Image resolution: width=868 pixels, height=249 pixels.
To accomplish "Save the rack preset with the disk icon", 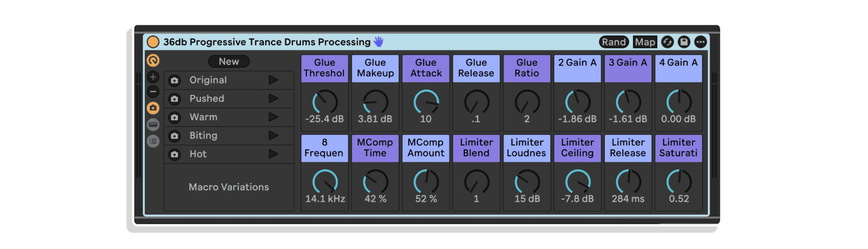I will 684,42.
